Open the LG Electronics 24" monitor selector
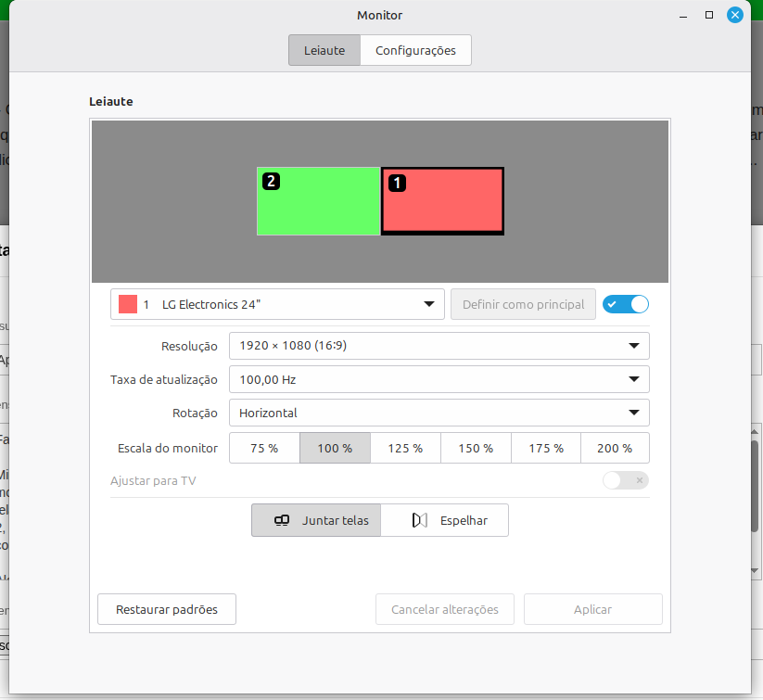The height and width of the screenshot is (700, 763). click(x=277, y=304)
